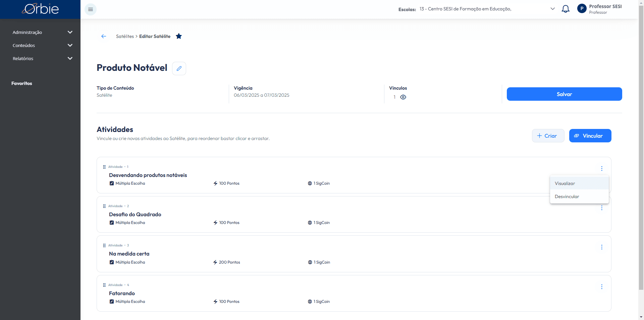This screenshot has height=320, width=644.
Task: Click the Vincular button
Action: (x=590, y=136)
